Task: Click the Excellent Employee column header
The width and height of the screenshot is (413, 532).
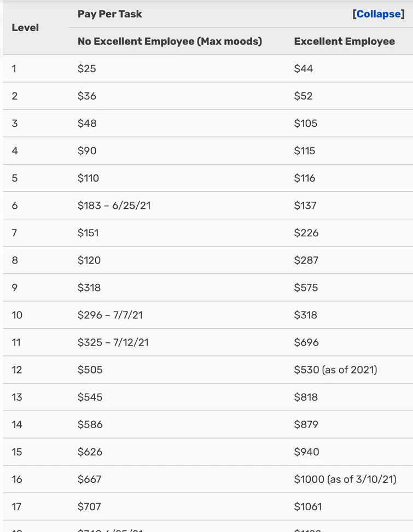Action: [344, 42]
